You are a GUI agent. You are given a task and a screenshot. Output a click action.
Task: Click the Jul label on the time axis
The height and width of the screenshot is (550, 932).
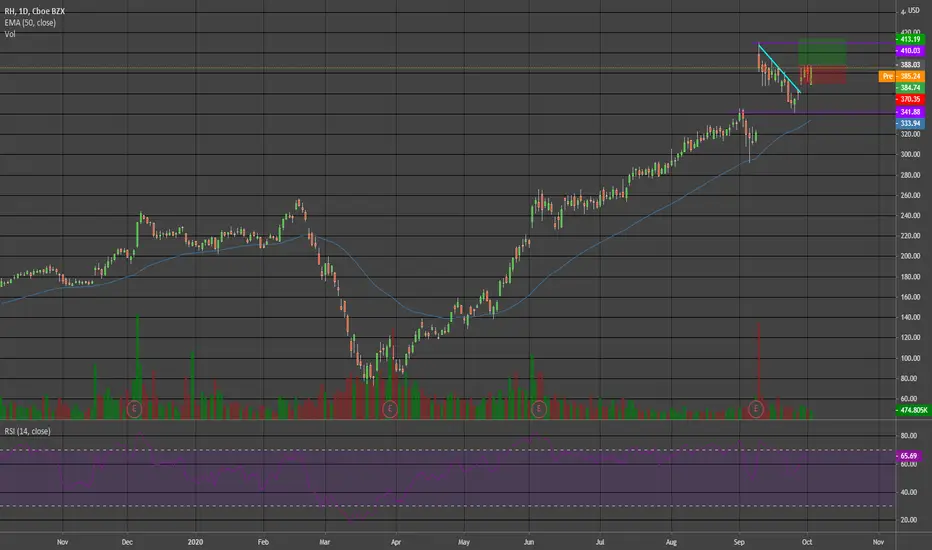click(x=600, y=542)
